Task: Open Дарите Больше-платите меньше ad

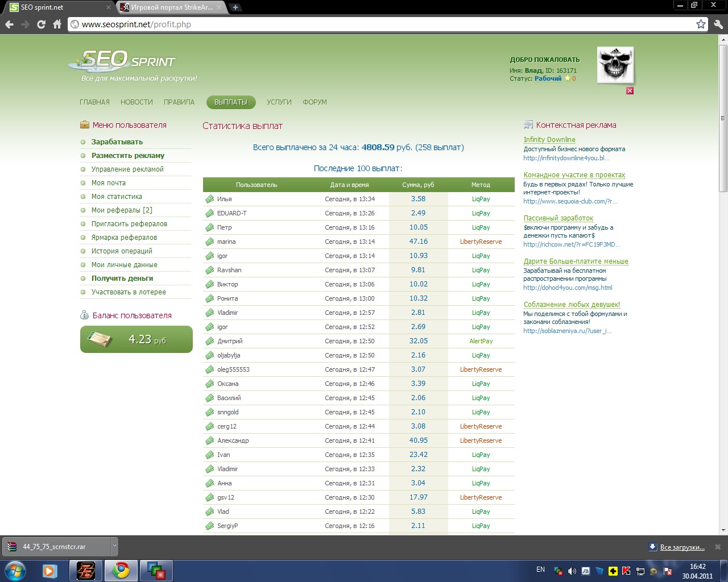Action: (x=576, y=261)
